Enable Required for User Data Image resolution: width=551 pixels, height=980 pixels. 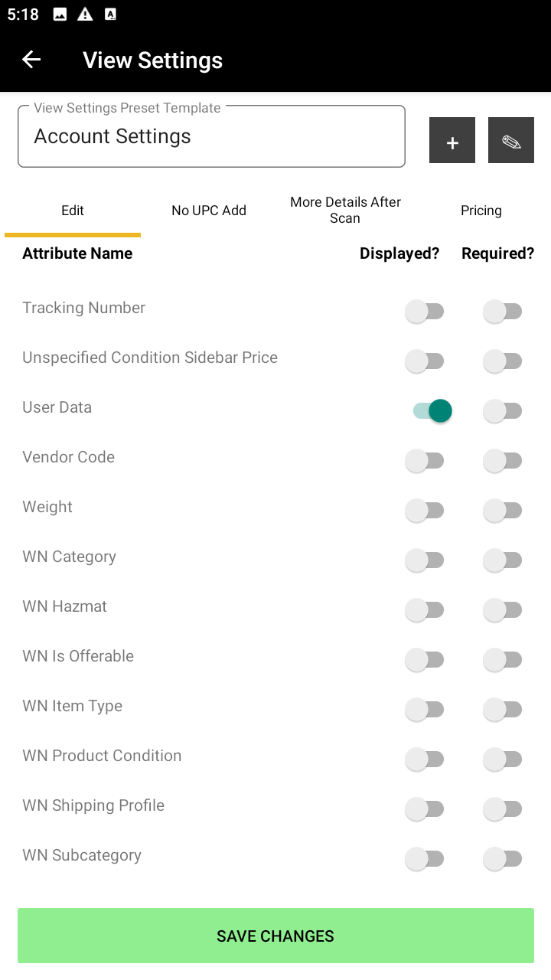click(x=503, y=411)
